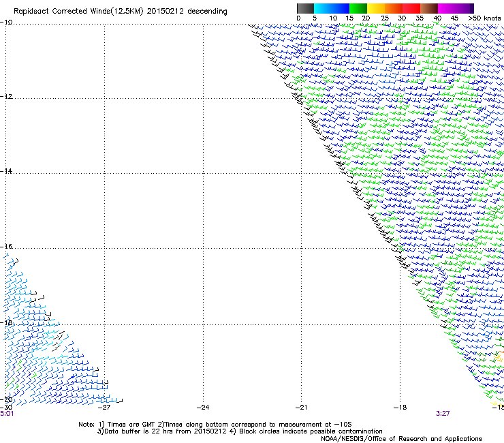Click the -18 longitude axis label
Viewport: 504px width, 443px height.
point(400,408)
